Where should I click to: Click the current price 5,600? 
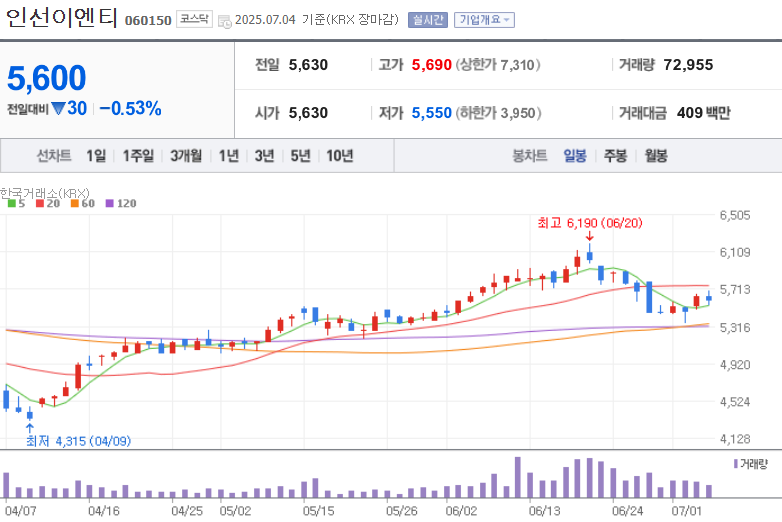click(x=46, y=78)
